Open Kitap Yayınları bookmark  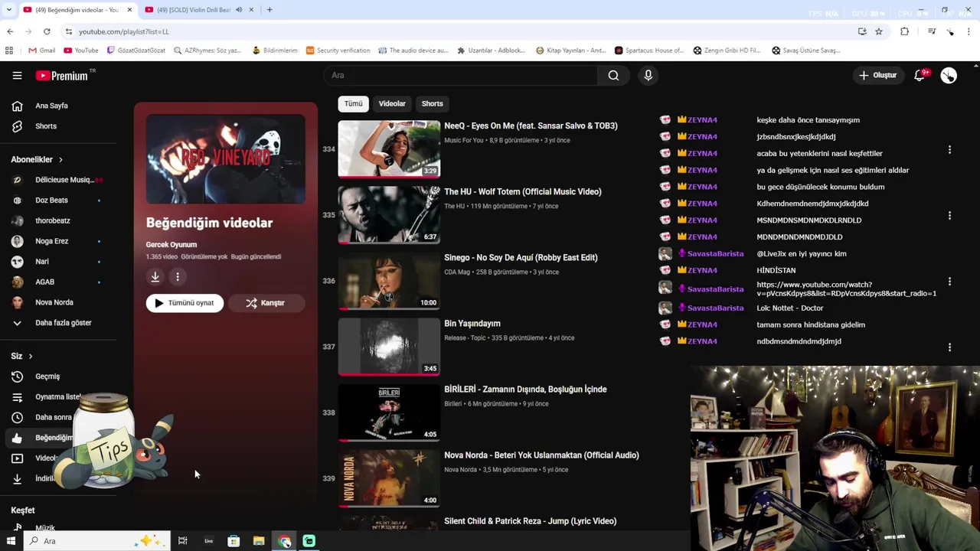click(x=571, y=51)
